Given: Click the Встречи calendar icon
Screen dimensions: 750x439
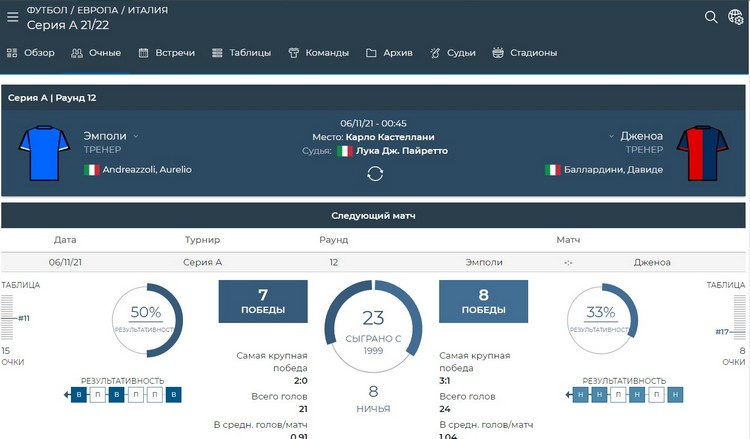Looking at the screenshot, I should pyautogui.click(x=143, y=53).
